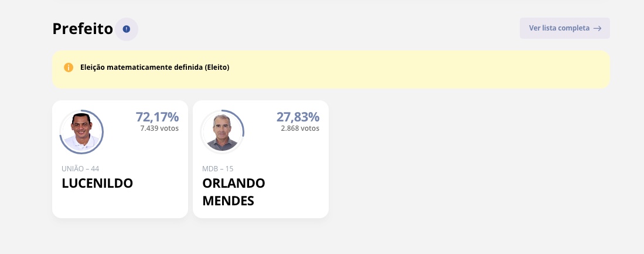The image size is (644, 254).
Task: Select the ORLANDO MENDES candidate name
Action: (x=234, y=192)
